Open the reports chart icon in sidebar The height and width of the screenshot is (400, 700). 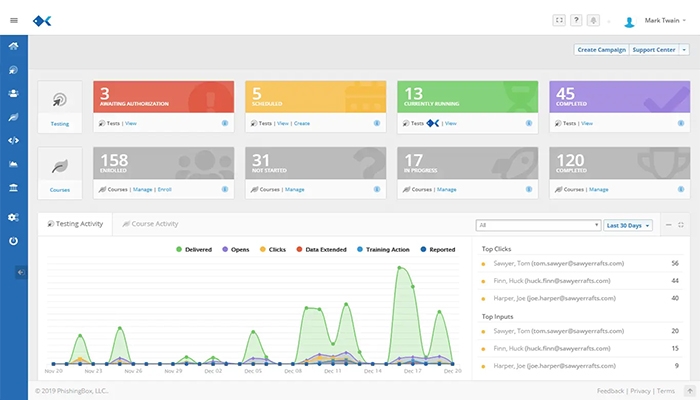click(13, 164)
